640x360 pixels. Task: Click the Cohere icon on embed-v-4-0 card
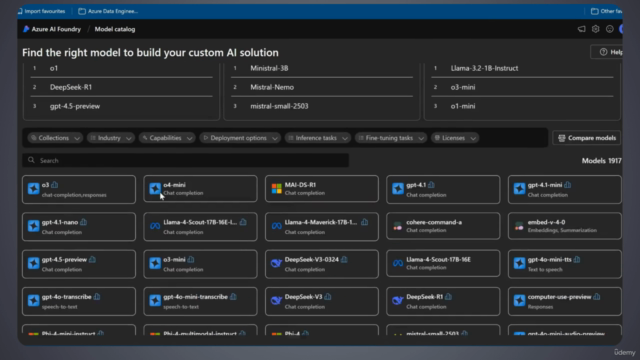coord(519,226)
